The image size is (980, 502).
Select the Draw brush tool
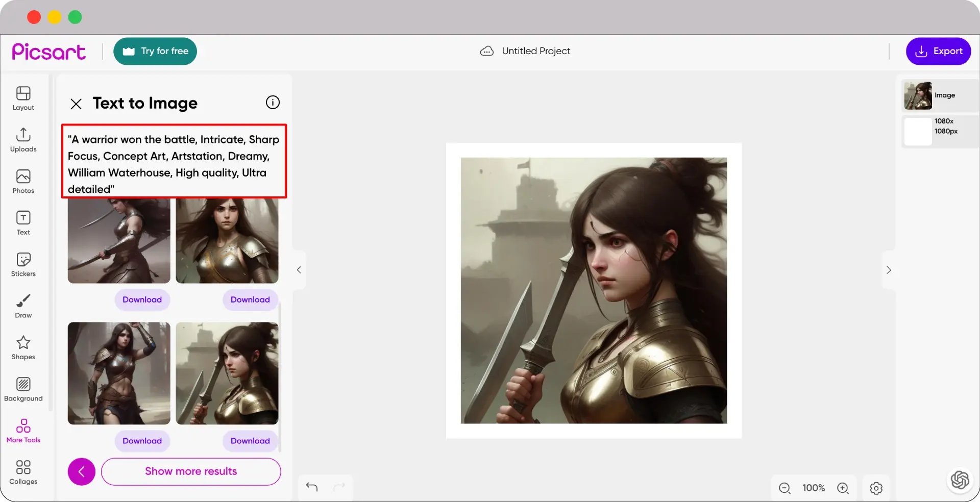pos(23,306)
